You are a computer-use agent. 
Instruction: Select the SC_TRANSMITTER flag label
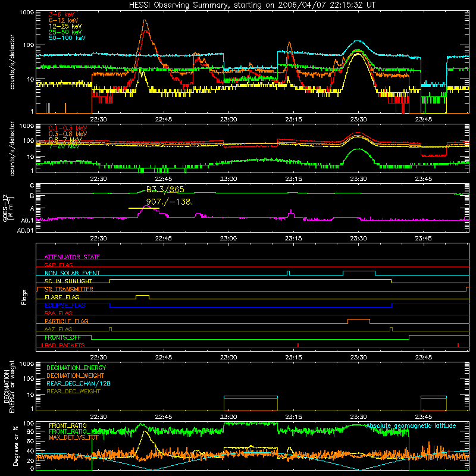[x=69, y=289]
